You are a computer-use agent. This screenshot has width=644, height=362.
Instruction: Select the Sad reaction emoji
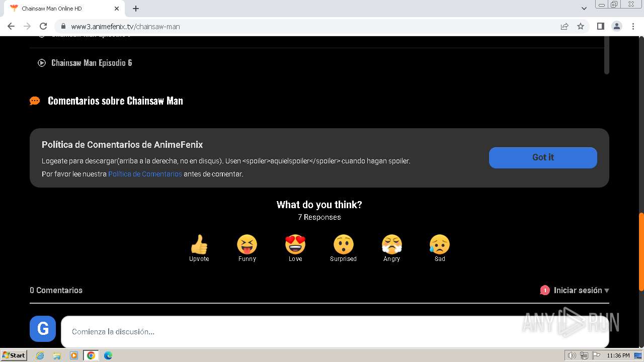pos(440,245)
